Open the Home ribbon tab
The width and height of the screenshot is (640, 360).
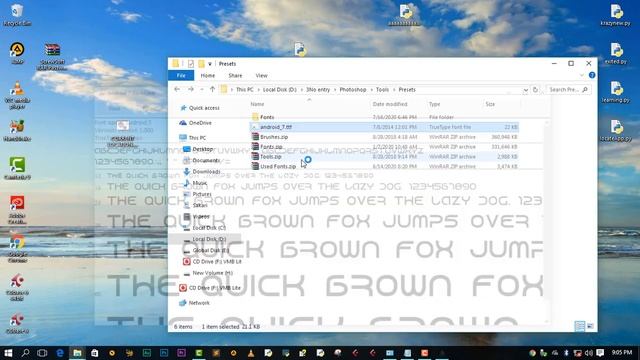[x=208, y=76]
